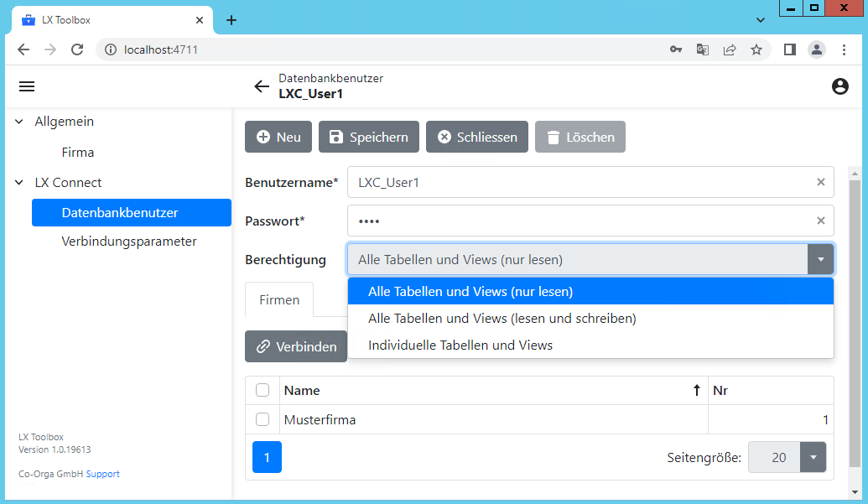
Task: Follow the Support link
Action: 102,474
